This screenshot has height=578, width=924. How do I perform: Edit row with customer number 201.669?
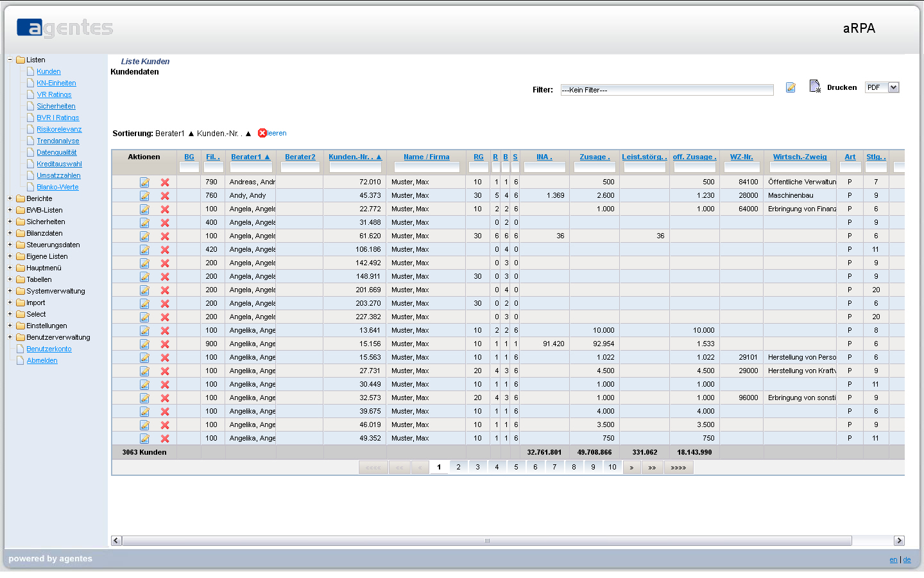(x=144, y=290)
